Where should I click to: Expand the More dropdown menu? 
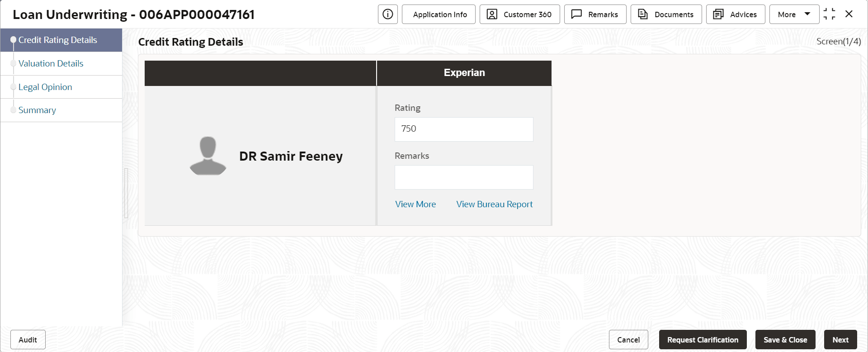point(794,14)
